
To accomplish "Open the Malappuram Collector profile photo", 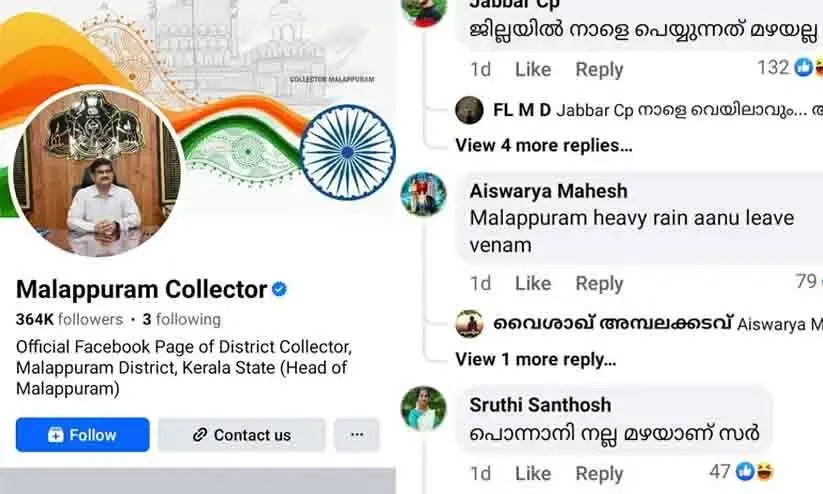I will click(x=97, y=171).
